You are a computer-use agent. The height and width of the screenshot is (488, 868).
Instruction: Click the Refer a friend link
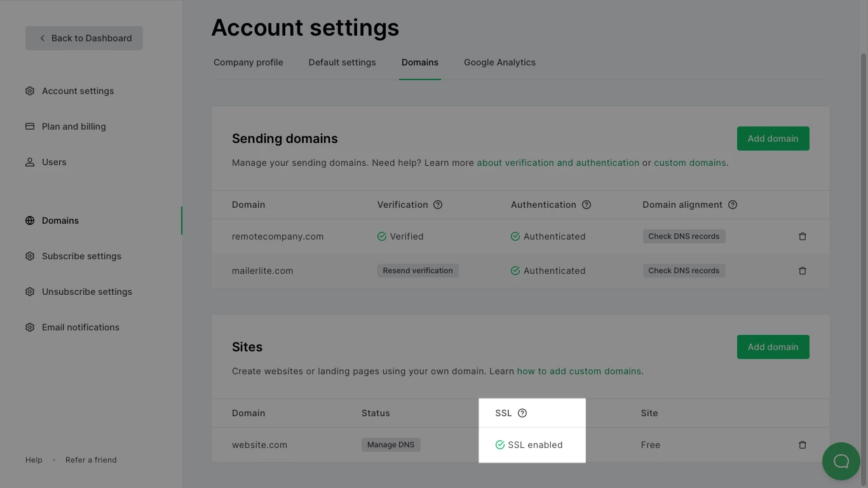point(91,460)
